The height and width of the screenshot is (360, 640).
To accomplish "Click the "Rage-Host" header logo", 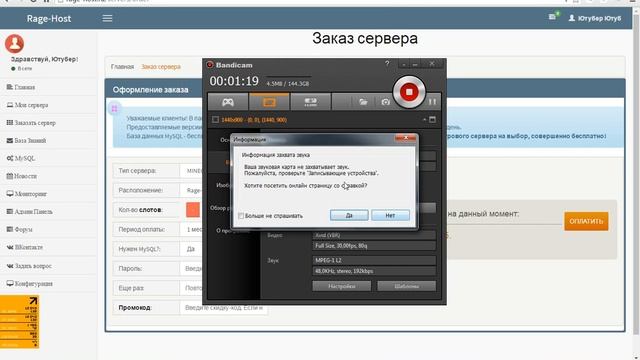I will coord(49,18).
